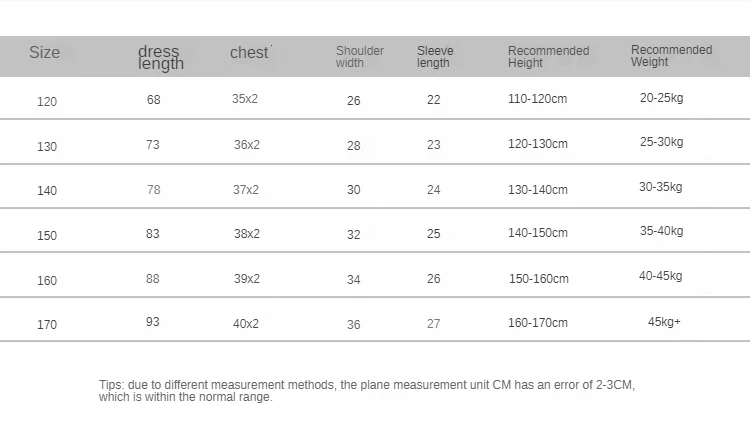The height and width of the screenshot is (437, 750).
Task: Click size 130 row label
Action: pyautogui.click(x=47, y=147)
